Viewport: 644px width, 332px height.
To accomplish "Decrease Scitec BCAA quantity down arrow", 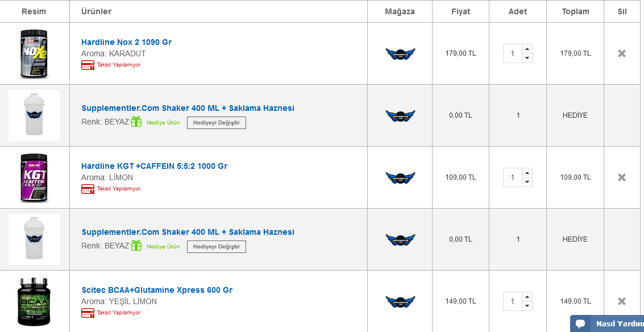I will click(x=527, y=306).
